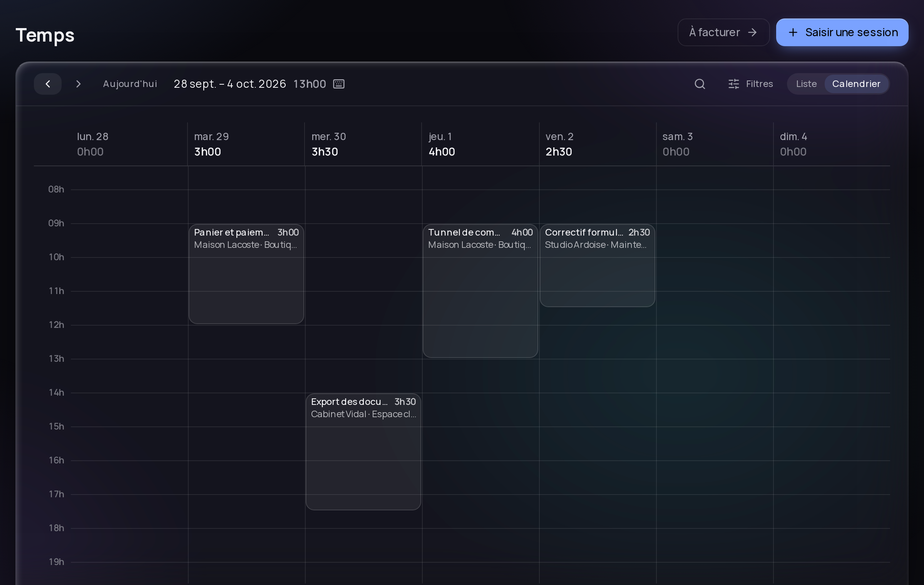
Task: Select the sam. 3 day header
Action: [x=715, y=144]
